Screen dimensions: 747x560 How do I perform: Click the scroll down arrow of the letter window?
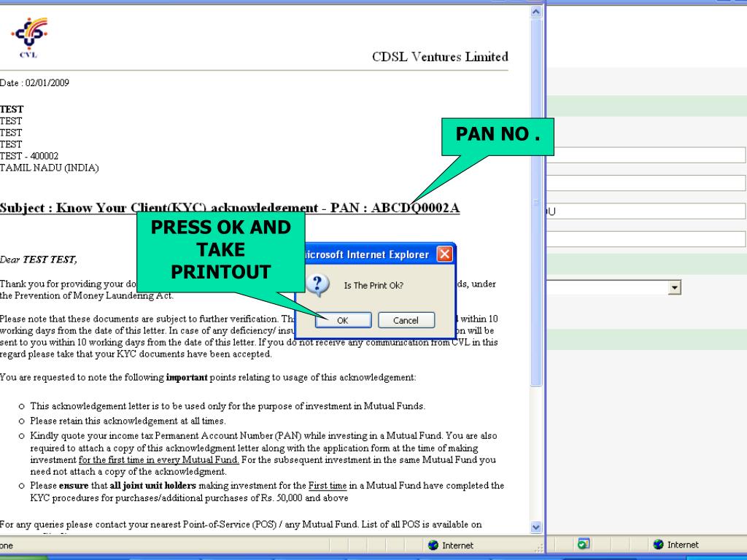tap(536, 526)
